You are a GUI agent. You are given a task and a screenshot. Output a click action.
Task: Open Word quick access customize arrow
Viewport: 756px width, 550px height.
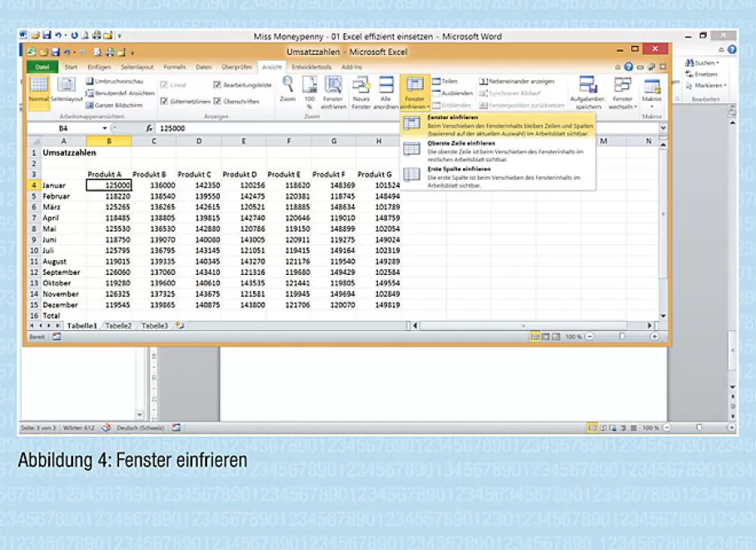coord(119,36)
